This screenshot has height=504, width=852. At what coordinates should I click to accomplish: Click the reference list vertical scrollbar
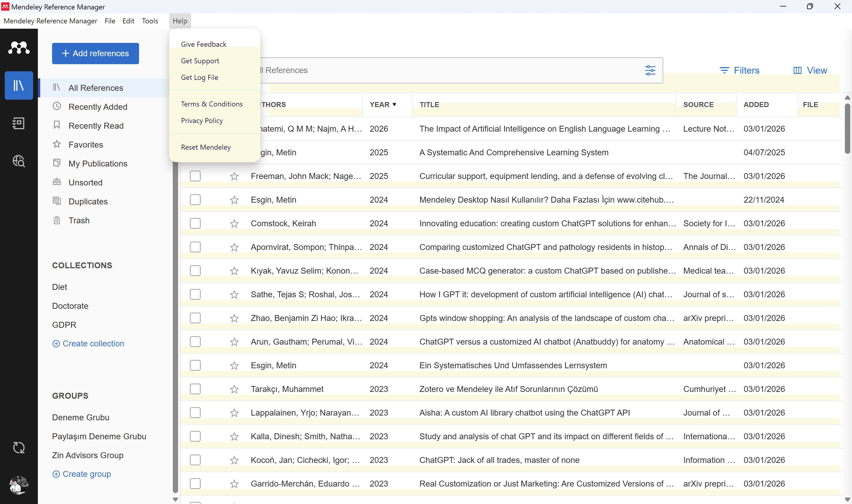click(847, 128)
